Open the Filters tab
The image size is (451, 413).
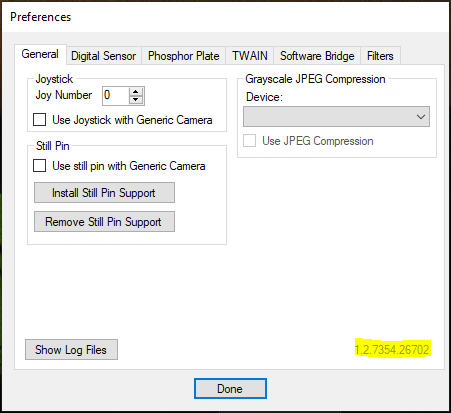coord(380,56)
